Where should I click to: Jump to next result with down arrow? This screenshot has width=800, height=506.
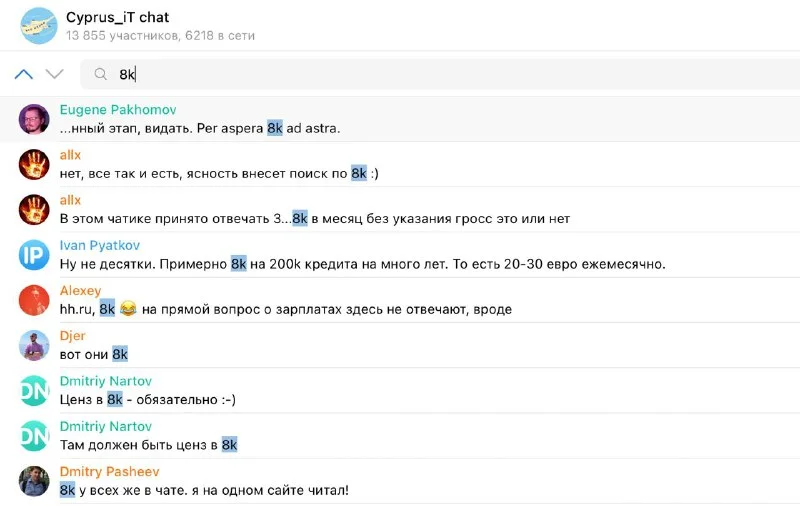point(55,74)
